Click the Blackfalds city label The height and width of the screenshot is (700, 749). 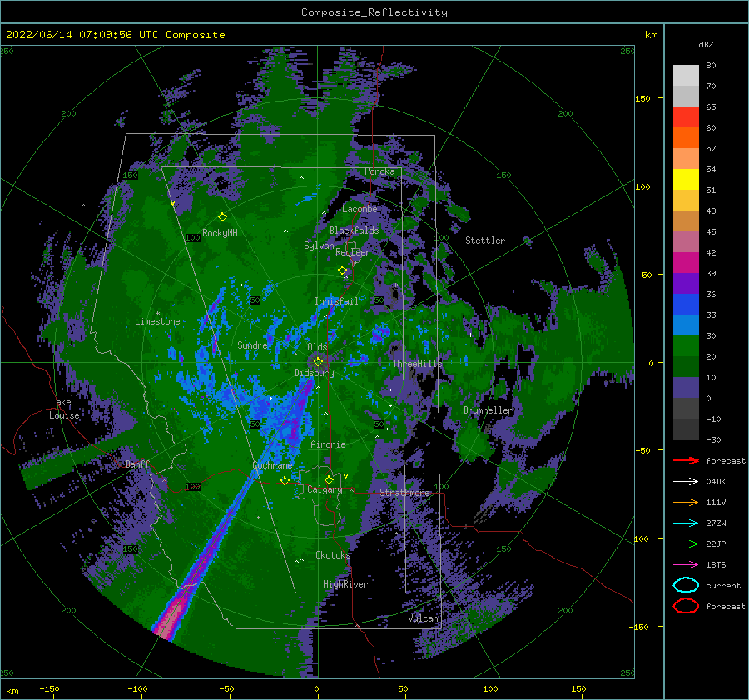[x=354, y=231]
